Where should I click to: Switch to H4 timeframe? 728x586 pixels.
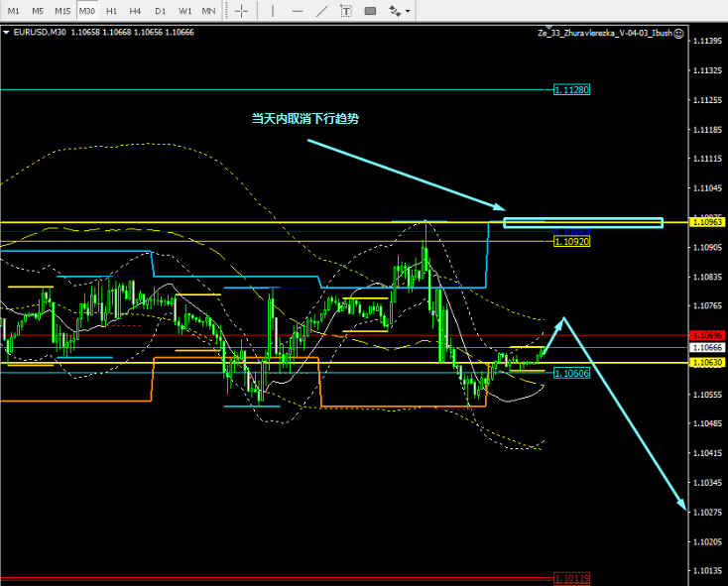point(135,11)
